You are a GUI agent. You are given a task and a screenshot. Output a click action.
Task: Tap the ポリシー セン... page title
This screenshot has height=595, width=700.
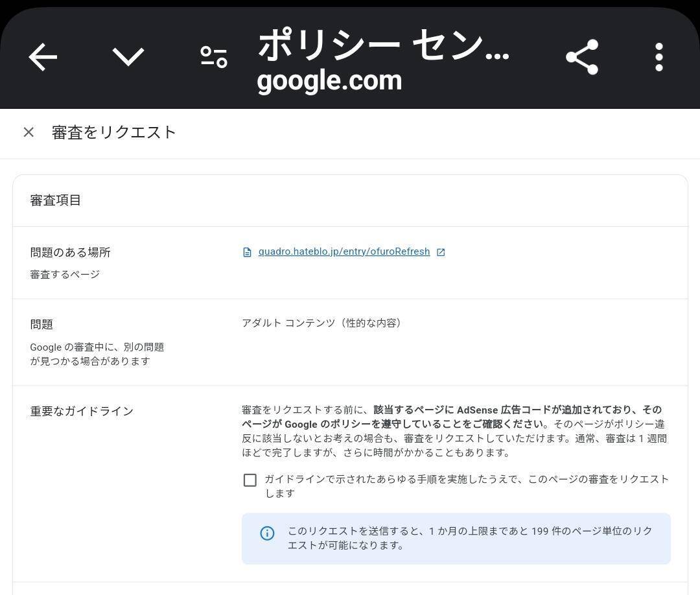pyautogui.click(x=384, y=45)
